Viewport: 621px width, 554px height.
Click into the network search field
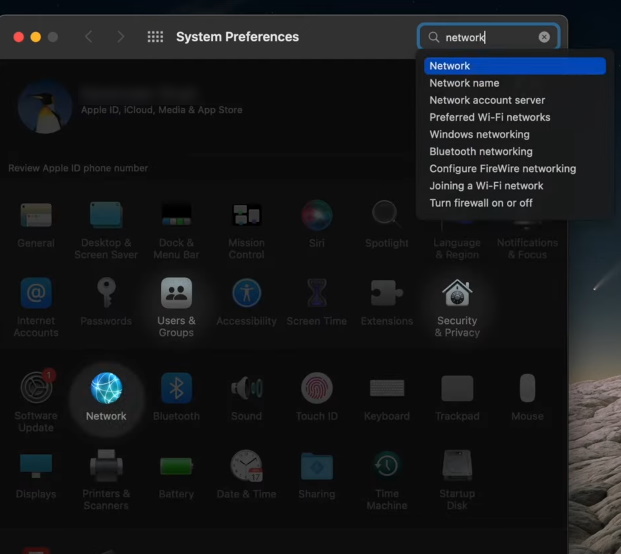point(488,37)
